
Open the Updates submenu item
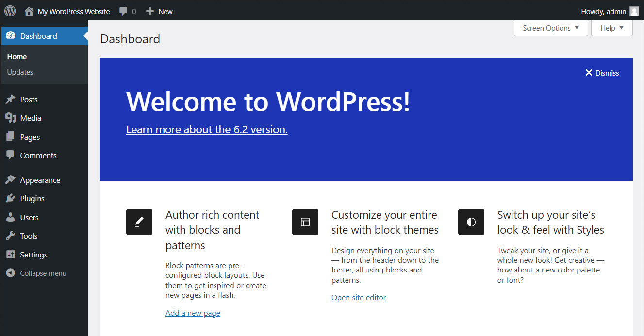click(20, 72)
